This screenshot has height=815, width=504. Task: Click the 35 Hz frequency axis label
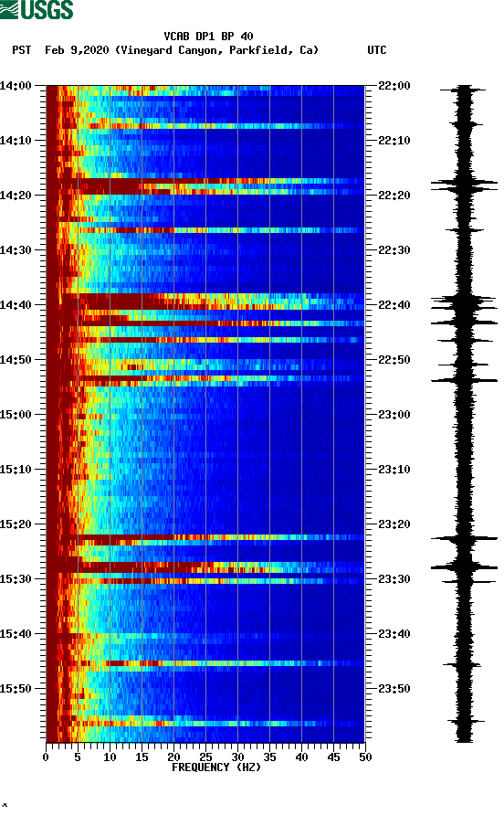click(269, 757)
